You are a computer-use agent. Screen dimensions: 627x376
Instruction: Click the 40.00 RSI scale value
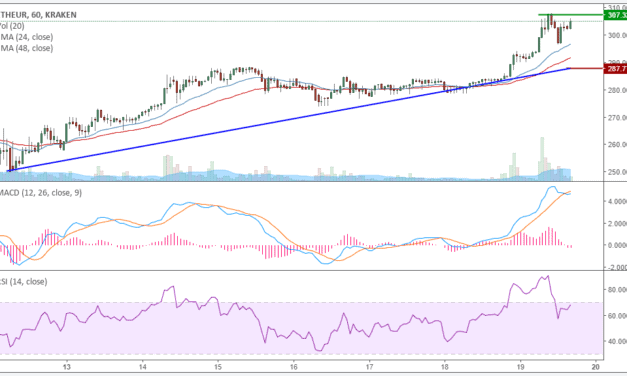coord(617,342)
